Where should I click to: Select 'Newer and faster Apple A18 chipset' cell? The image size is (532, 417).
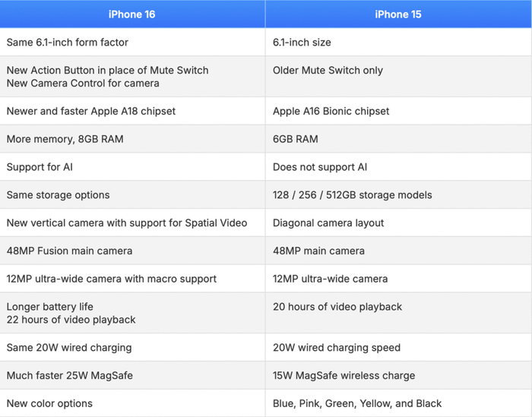[x=91, y=111]
